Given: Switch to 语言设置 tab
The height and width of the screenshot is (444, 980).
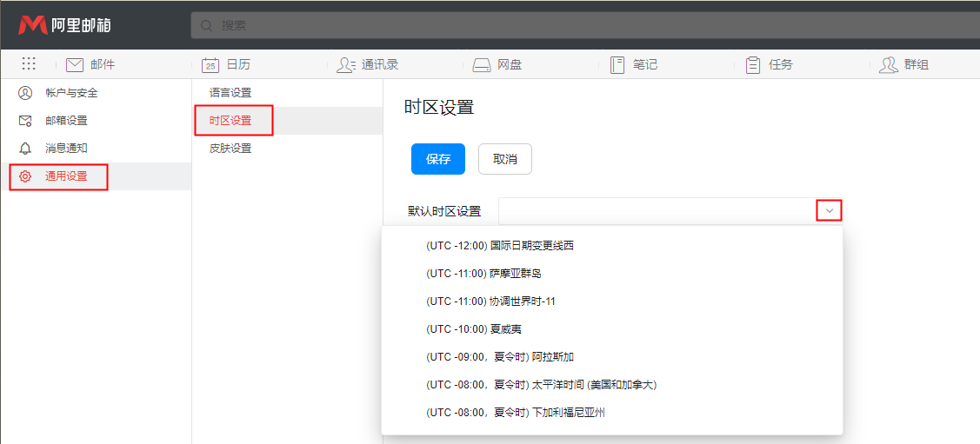Looking at the screenshot, I should (x=230, y=93).
